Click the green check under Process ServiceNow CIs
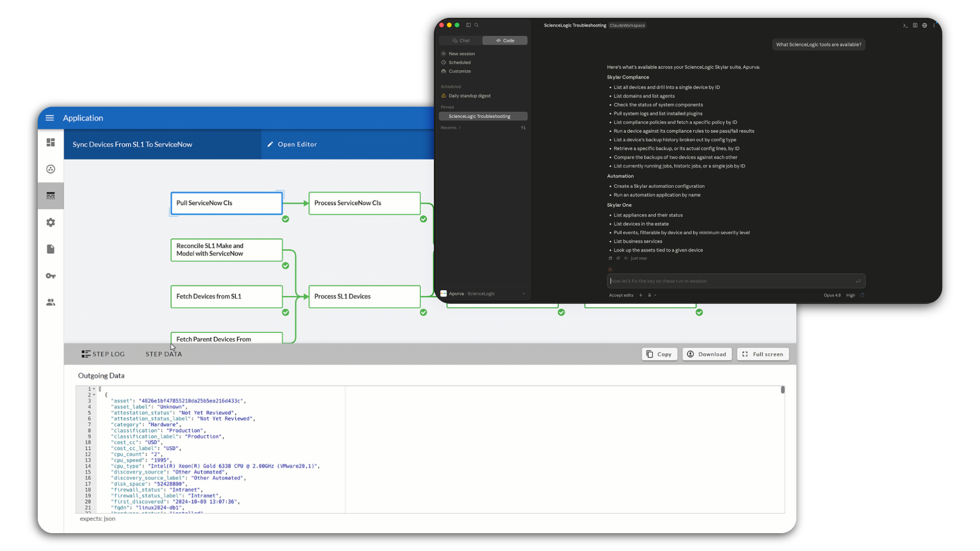This screenshot has width=980, height=551. tap(424, 219)
